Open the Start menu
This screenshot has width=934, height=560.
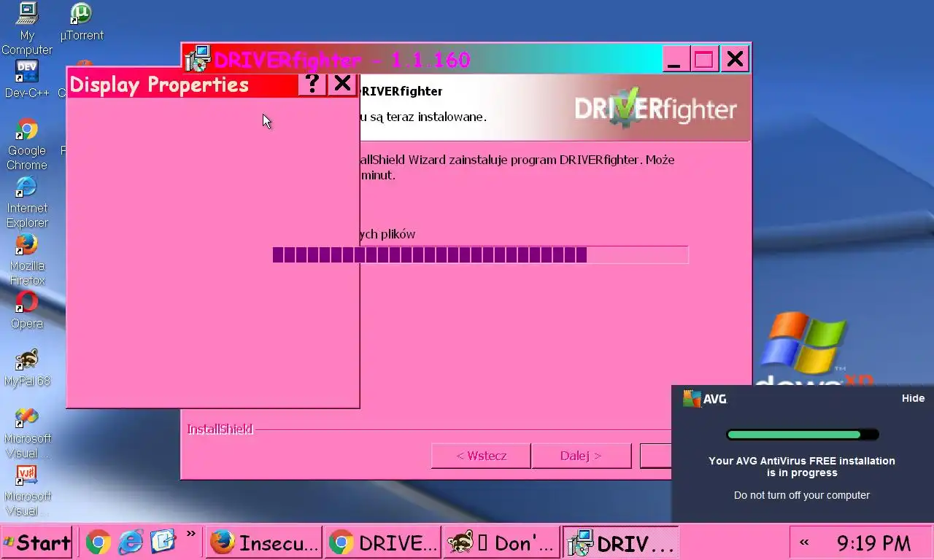tap(37, 542)
